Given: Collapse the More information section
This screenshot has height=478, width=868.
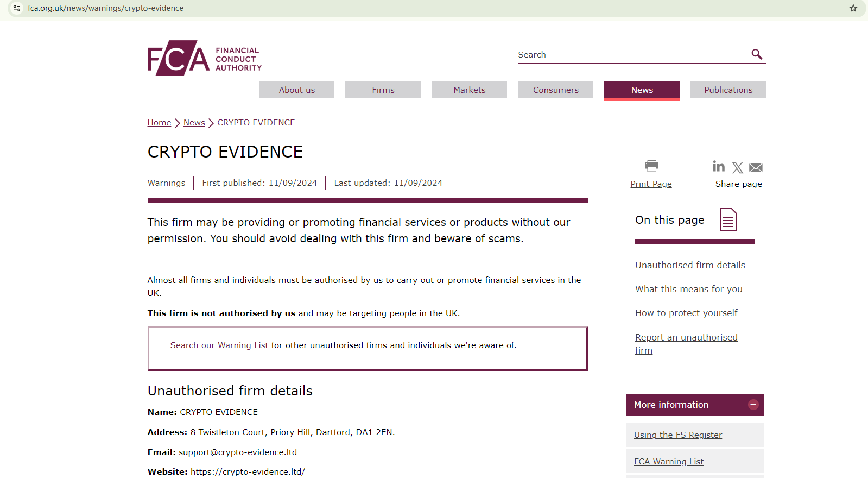Looking at the screenshot, I should click(753, 405).
